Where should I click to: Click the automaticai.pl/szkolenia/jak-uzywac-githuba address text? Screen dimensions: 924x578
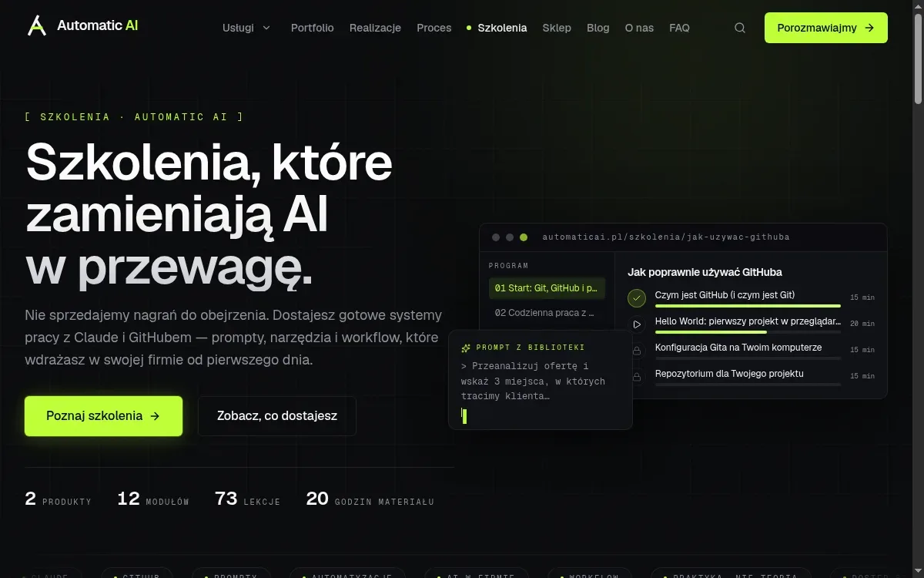point(666,237)
